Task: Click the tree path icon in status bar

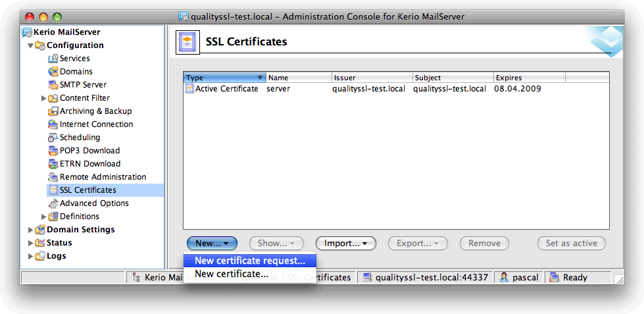Action: [x=136, y=278]
